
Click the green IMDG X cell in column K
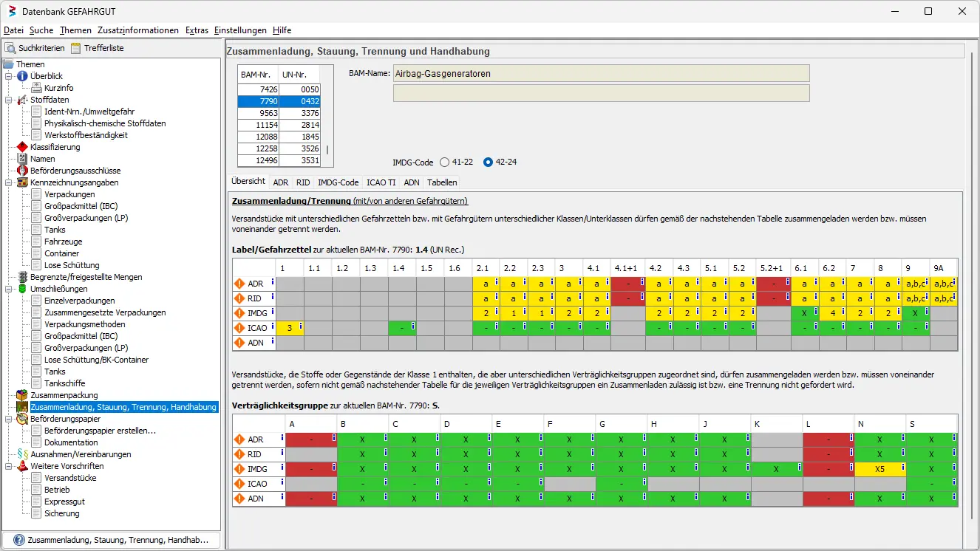[x=776, y=469]
